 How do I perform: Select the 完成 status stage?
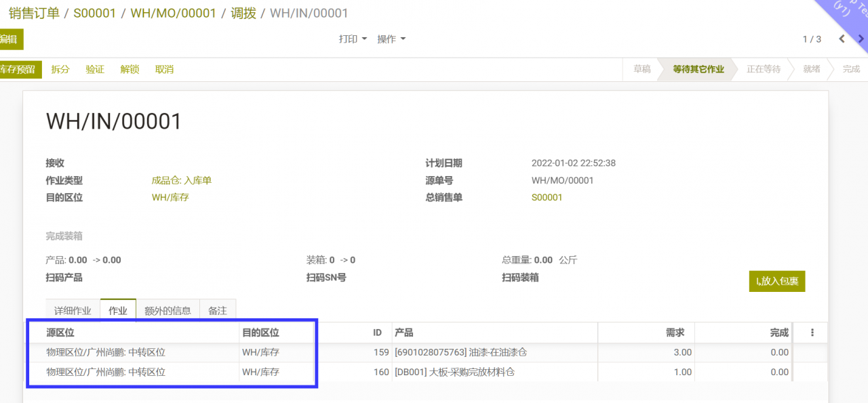pos(851,69)
